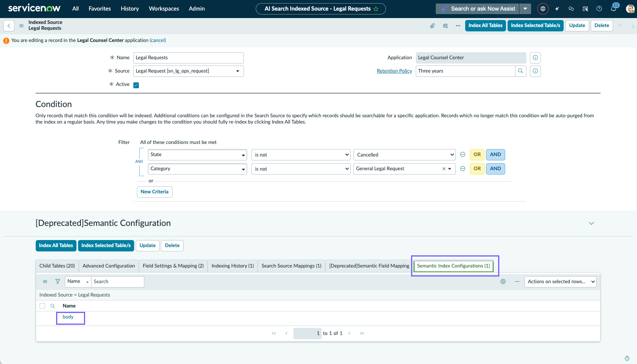This screenshot has width=637, height=364.
Task: Click Index Selected Table/s in the header
Action: (x=535, y=25)
